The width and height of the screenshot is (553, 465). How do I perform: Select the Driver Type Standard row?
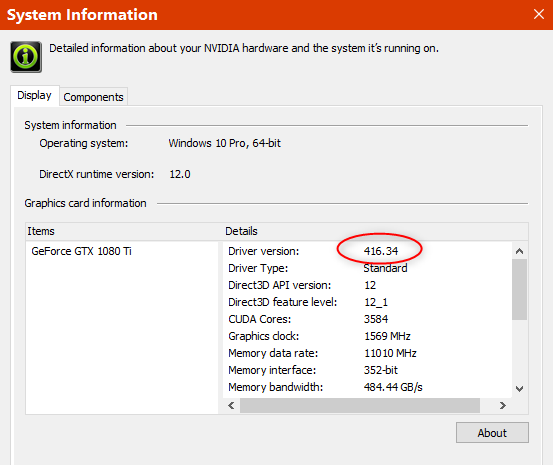367,268
